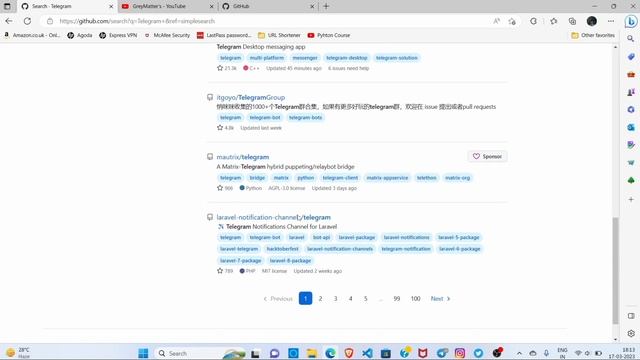This screenshot has height=360, width=640.
Task: Click the matrix-appservice topic tag
Action: pyautogui.click(x=387, y=178)
